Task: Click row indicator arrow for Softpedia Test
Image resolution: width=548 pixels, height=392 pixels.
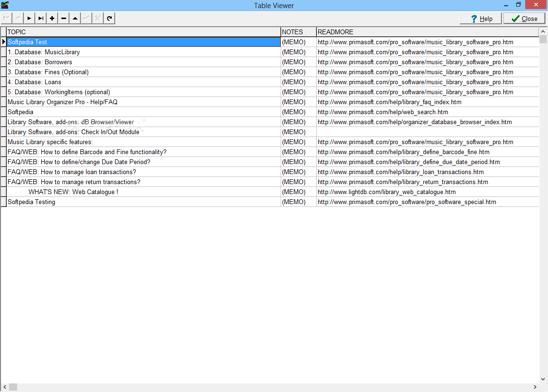Action: click(3, 42)
